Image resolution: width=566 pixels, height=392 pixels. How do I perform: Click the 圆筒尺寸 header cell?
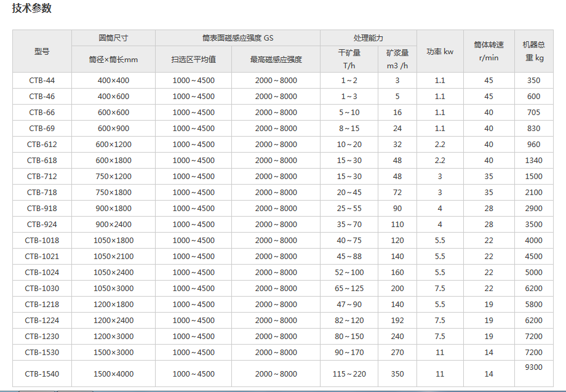(x=114, y=36)
